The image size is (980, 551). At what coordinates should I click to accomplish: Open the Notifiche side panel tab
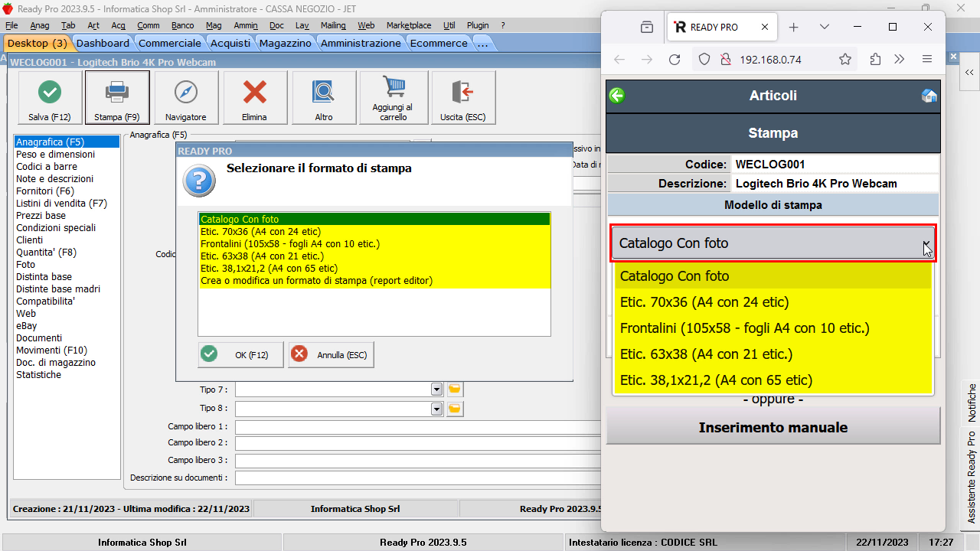tap(972, 403)
